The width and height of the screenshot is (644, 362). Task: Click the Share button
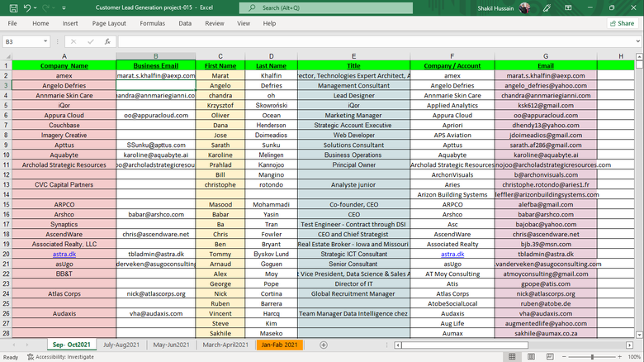coord(622,23)
